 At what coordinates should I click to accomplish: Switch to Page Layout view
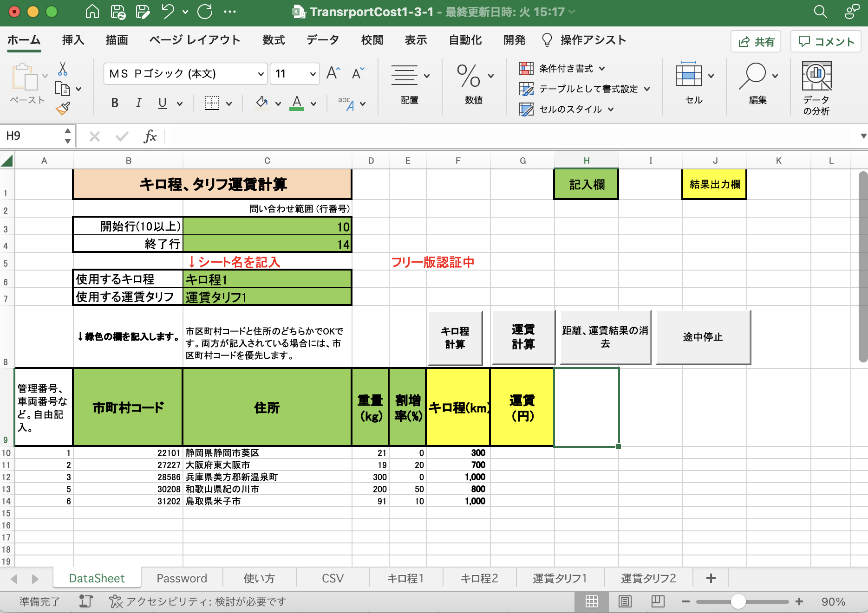(x=625, y=602)
